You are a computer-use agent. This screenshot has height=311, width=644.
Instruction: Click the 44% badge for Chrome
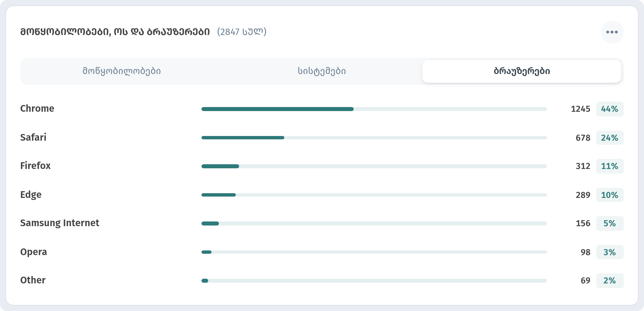[610, 109]
